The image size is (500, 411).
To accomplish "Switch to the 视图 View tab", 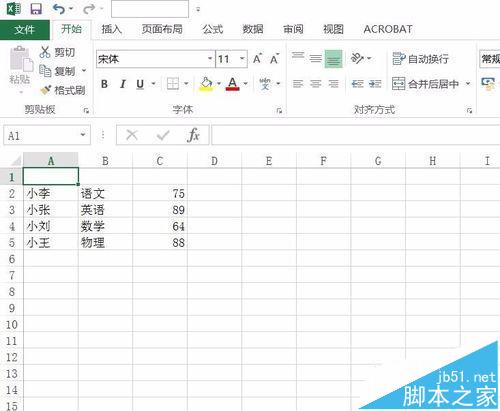I will [x=333, y=29].
